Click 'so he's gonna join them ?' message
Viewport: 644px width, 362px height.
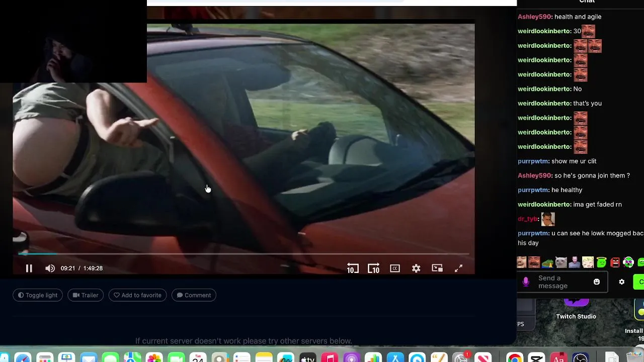[x=592, y=175]
